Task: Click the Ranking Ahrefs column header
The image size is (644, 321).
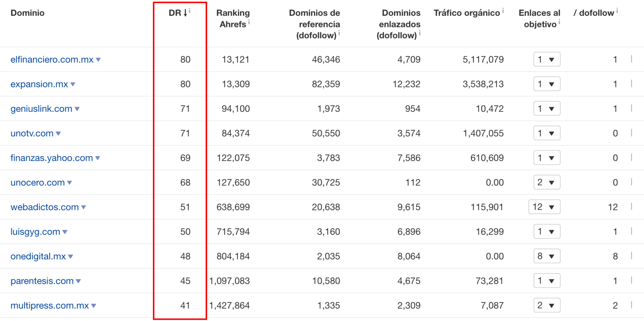Action: coord(233,19)
